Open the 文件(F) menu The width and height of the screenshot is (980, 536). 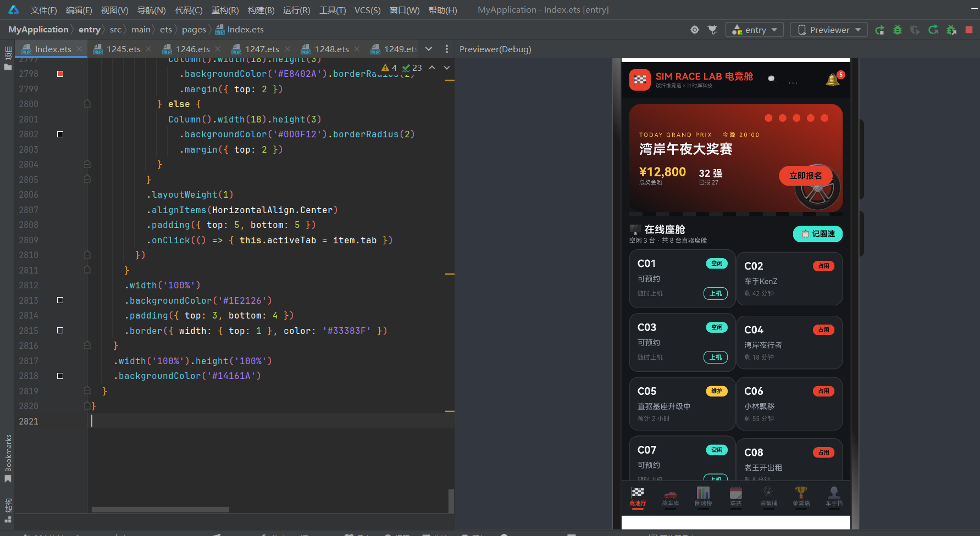point(43,10)
